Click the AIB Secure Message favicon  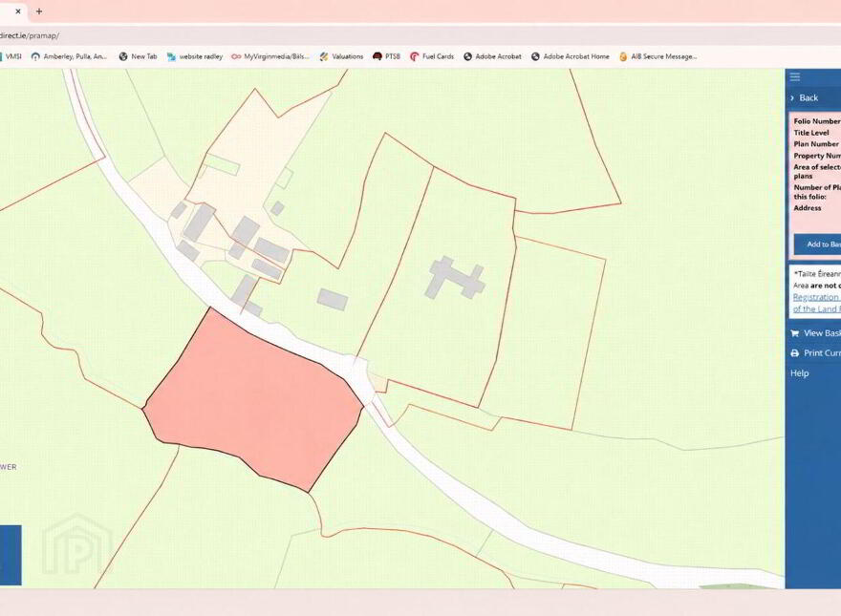tap(623, 56)
